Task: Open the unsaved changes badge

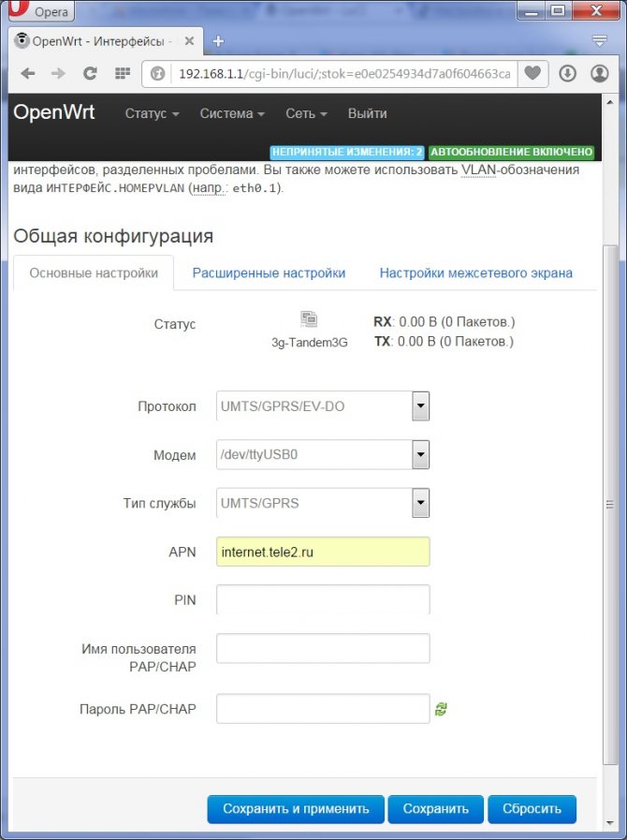Action: [x=347, y=152]
